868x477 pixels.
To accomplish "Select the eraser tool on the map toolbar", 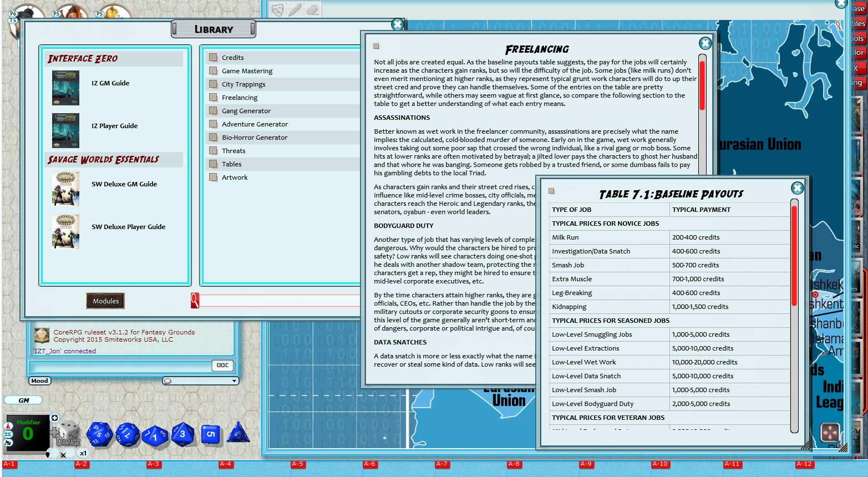I will [x=312, y=9].
